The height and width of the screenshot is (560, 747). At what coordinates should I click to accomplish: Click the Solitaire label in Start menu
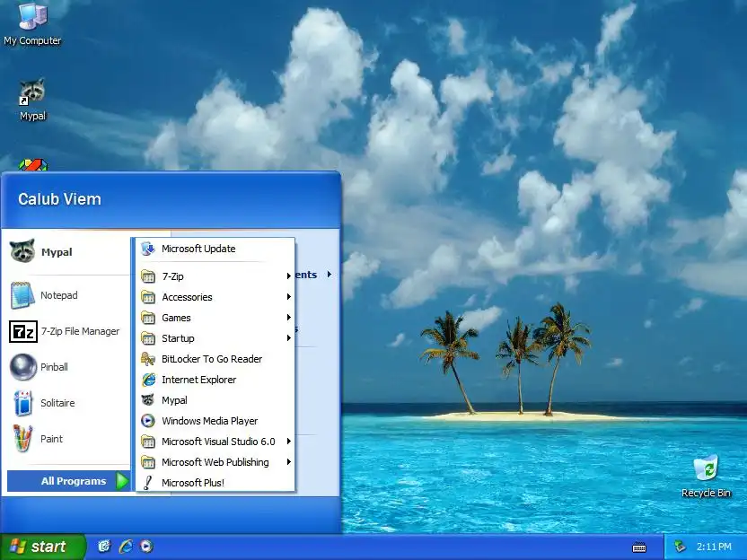pos(57,403)
